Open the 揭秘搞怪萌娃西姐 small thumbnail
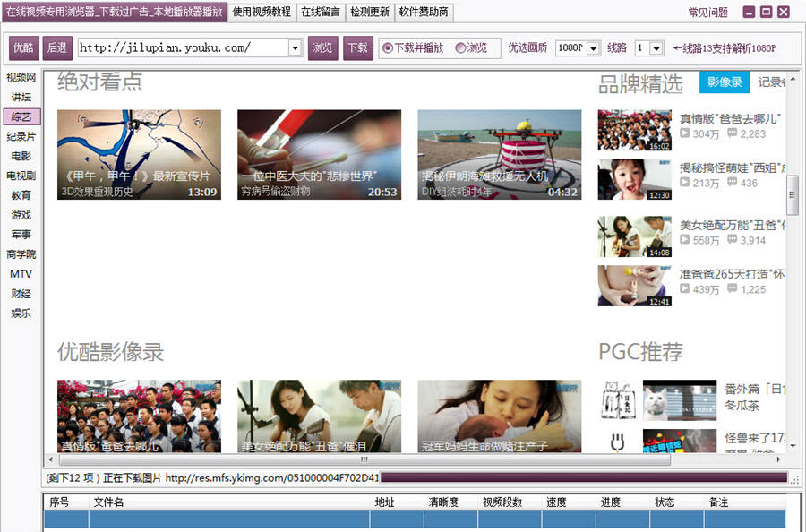The height and width of the screenshot is (532, 806). (x=634, y=179)
